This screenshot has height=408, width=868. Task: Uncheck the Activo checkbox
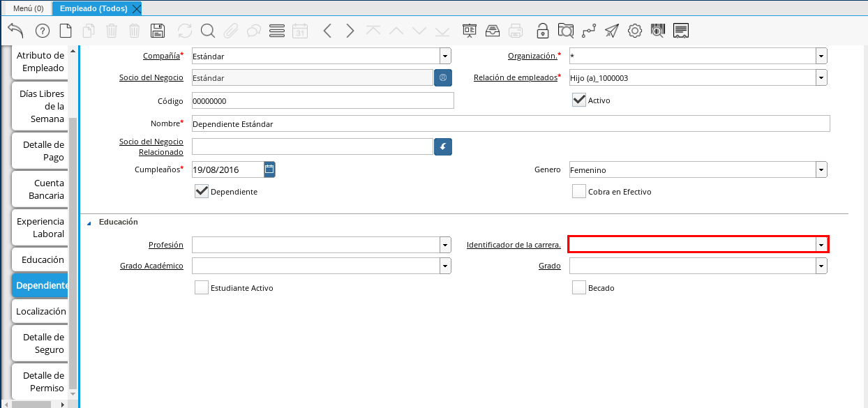[578, 100]
